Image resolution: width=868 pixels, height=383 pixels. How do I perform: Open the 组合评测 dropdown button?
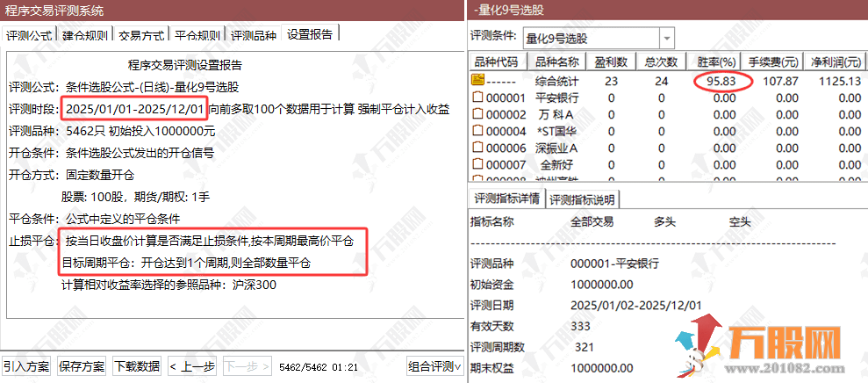[x=434, y=366]
